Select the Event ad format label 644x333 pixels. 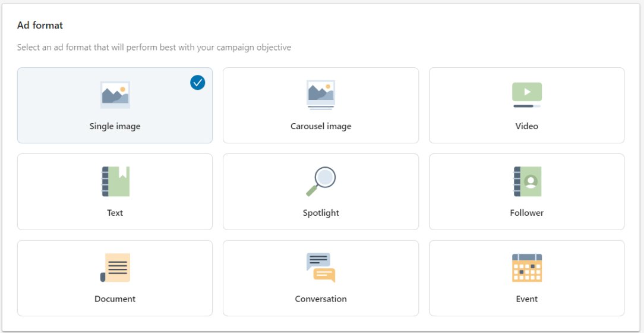(x=526, y=299)
